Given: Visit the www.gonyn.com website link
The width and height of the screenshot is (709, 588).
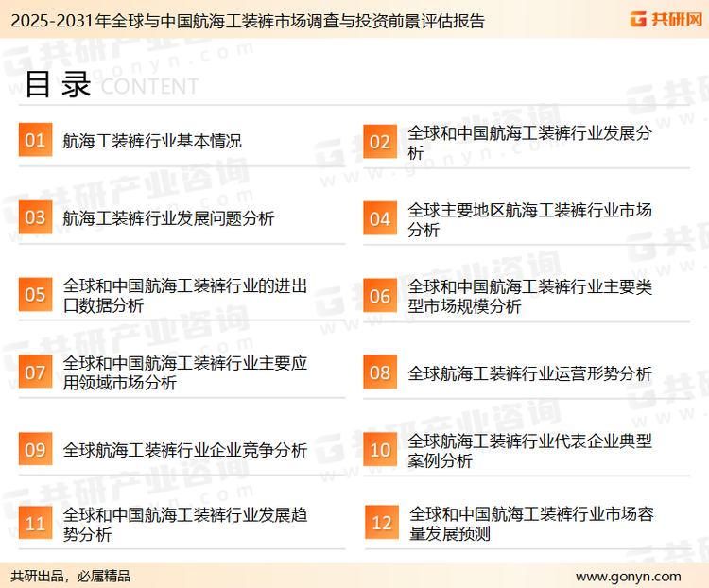Looking at the screenshot, I should click(x=628, y=576).
